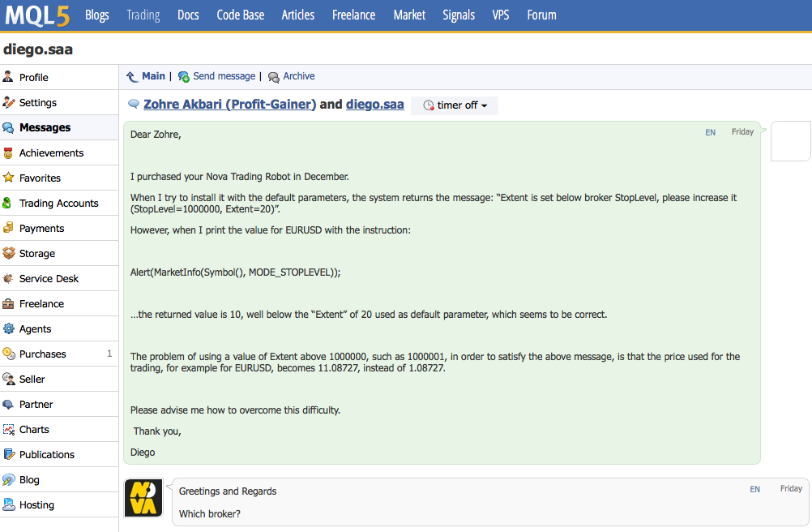
Task: Open the VPS page
Action: point(500,15)
